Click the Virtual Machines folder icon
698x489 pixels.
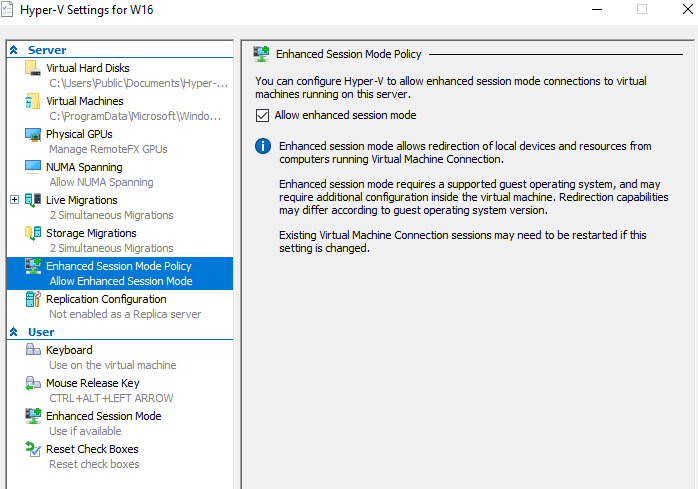(x=33, y=102)
